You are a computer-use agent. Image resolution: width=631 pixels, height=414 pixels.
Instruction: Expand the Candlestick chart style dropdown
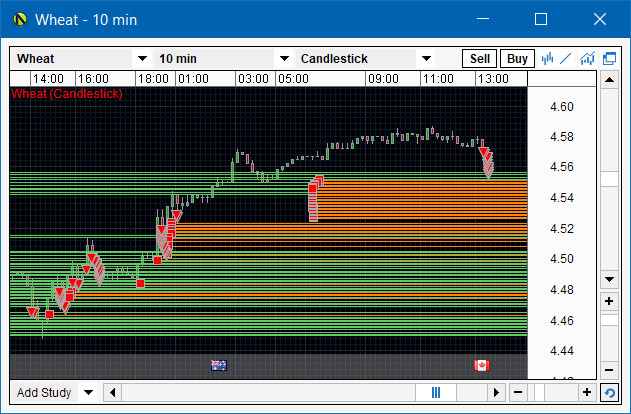(x=426, y=59)
